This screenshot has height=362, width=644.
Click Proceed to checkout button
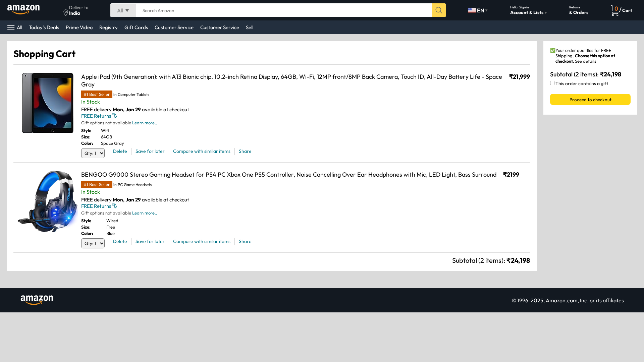point(590,100)
